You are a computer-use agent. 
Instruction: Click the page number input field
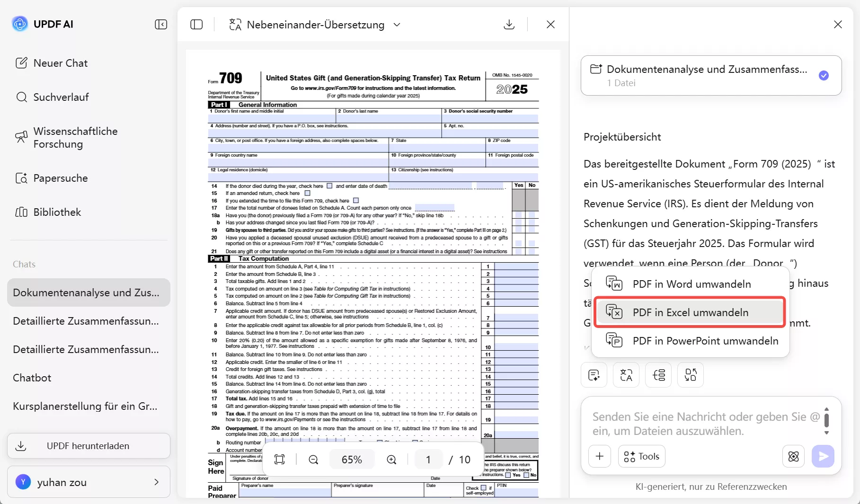coord(428,459)
